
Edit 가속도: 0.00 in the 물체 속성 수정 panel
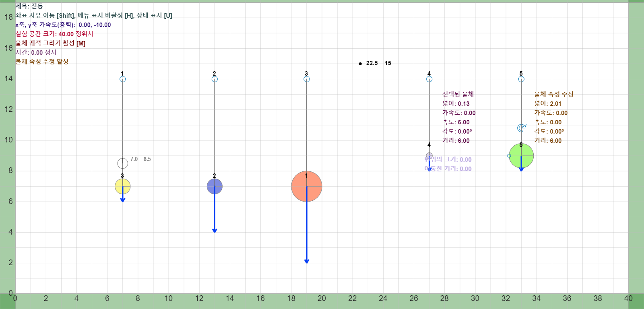tap(551, 113)
